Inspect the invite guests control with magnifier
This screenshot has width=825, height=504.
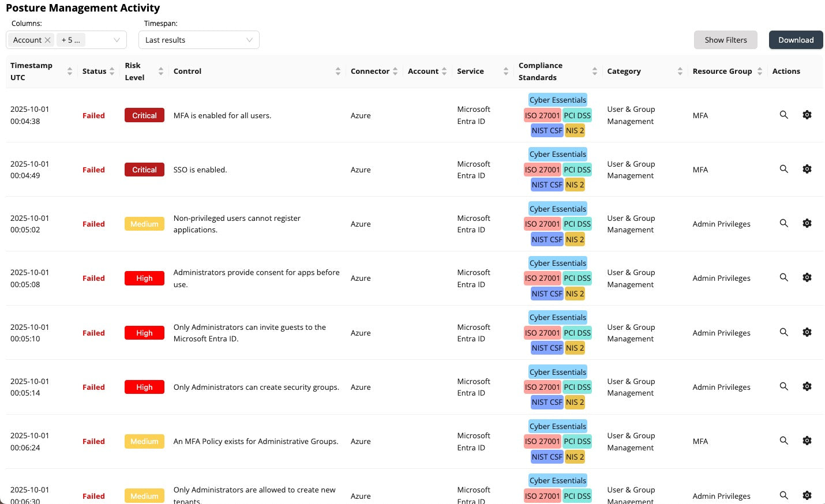tap(783, 332)
